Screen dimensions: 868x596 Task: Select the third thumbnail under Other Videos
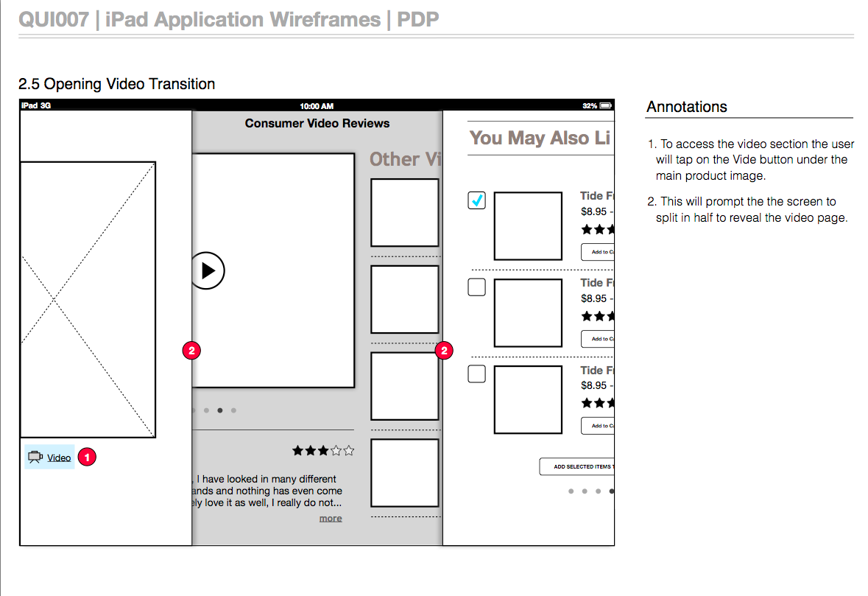pos(404,386)
